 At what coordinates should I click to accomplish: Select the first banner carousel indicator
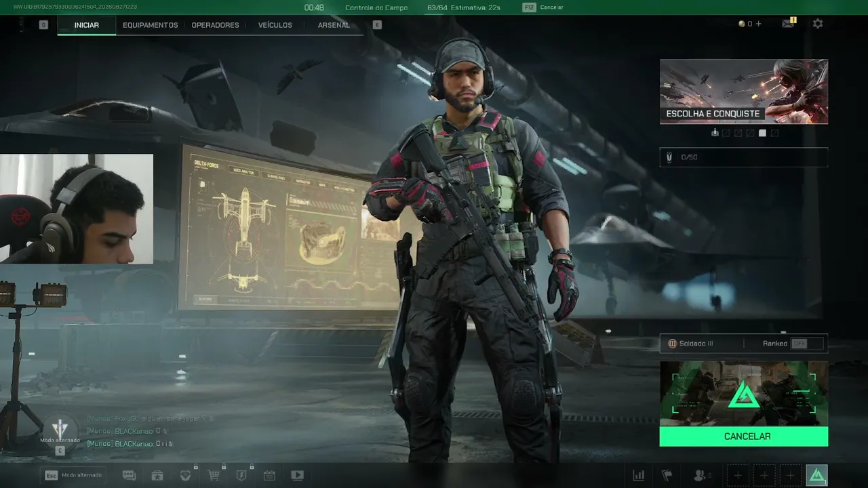(715, 133)
